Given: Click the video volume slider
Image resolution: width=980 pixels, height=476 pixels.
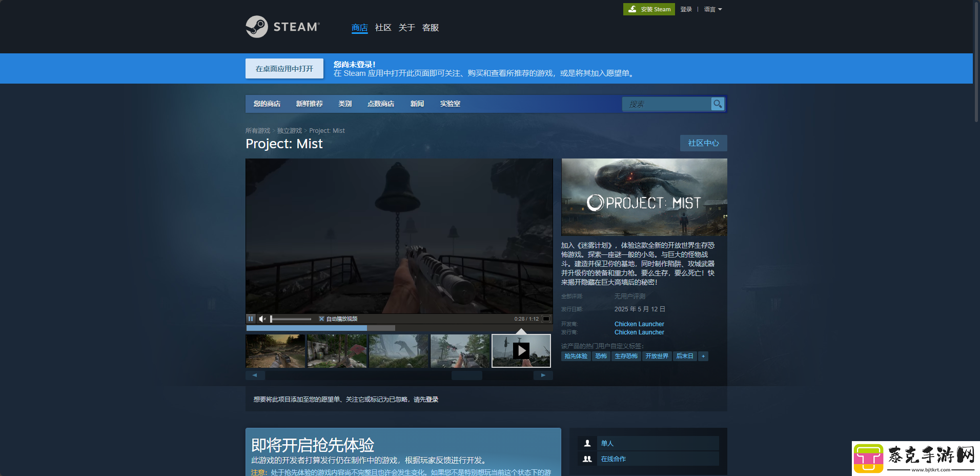Looking at the screenshot, I should tap(291, 319).
